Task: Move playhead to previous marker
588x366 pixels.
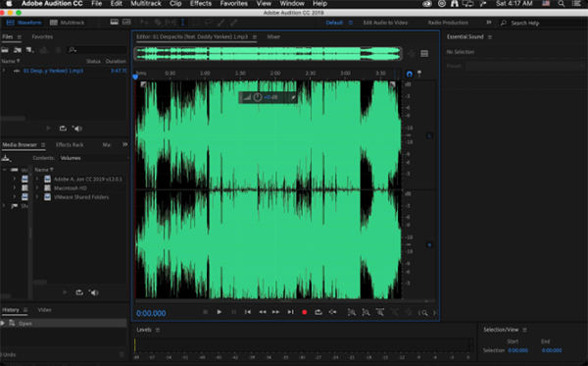Action: pyautogui.click(x=248, y=312)
